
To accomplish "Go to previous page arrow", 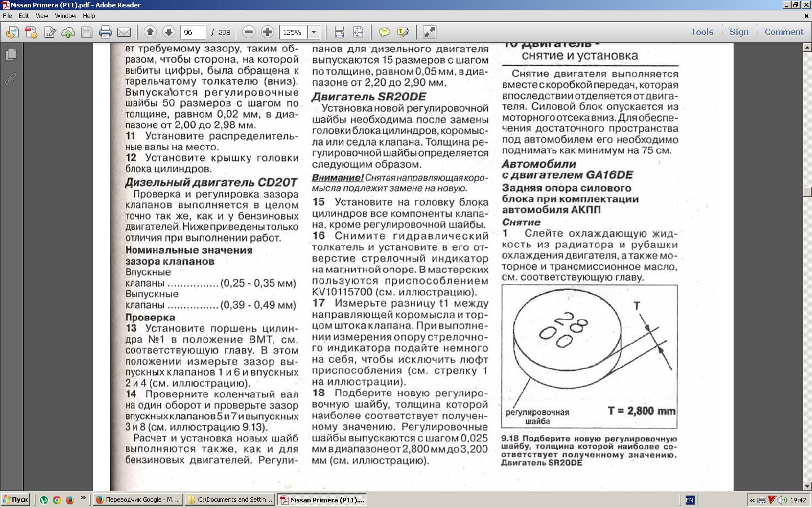I will (x=150, y=32).
